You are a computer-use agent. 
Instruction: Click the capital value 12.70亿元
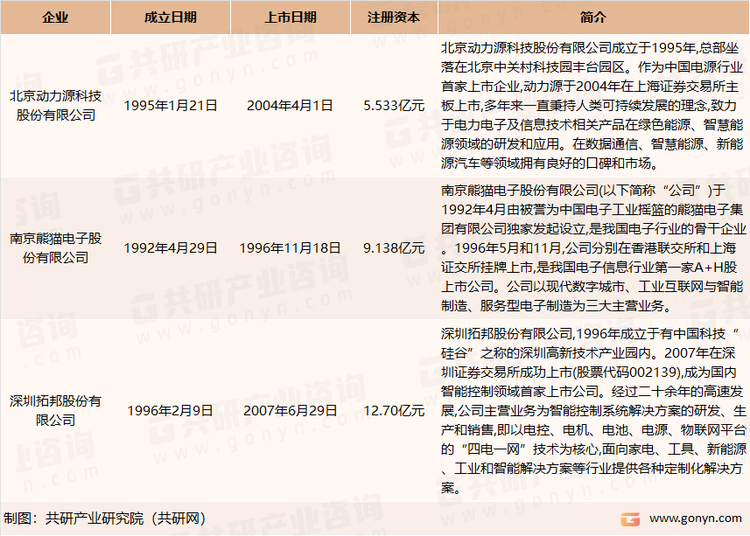pos(394,410)
